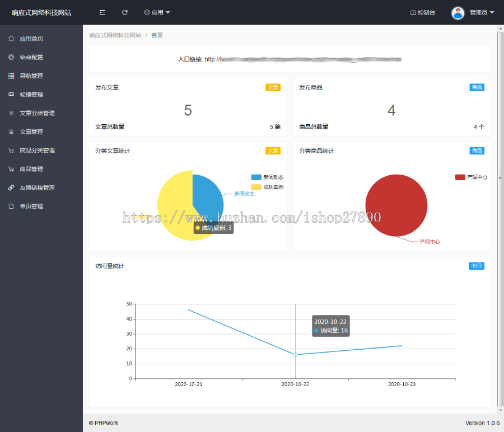
Task: Click the 2020-10-22 data point on line chart
Action: 295,355
